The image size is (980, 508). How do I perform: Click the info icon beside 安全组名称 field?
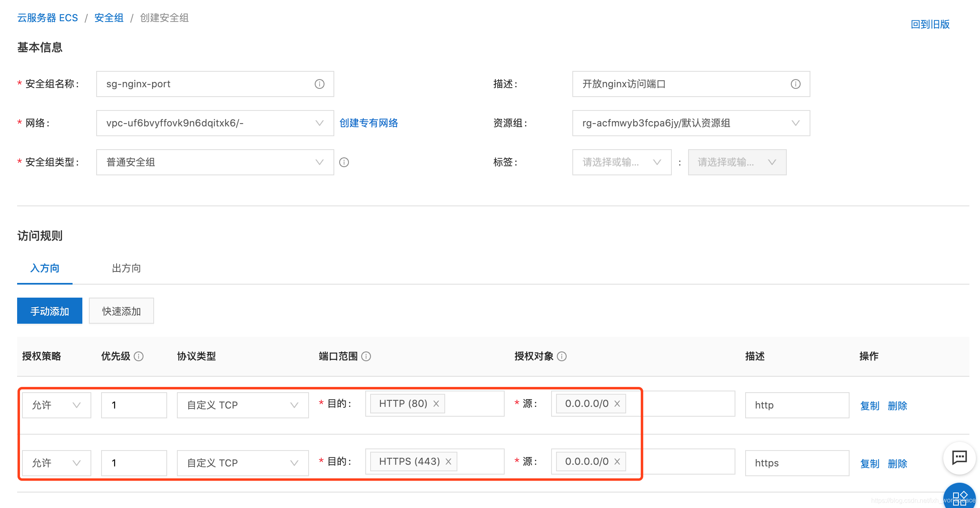pyautogui.click(x=320, y=84)
